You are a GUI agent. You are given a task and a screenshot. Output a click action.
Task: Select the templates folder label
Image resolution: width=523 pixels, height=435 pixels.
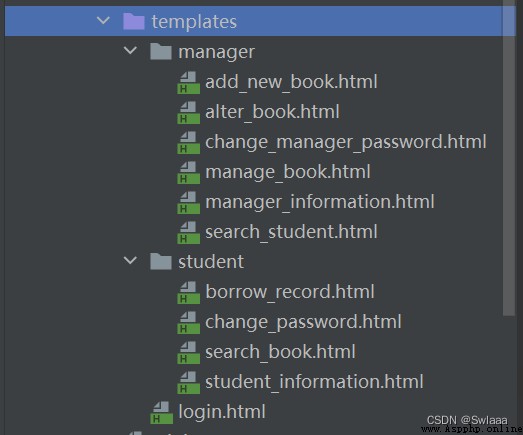(194, 22)
